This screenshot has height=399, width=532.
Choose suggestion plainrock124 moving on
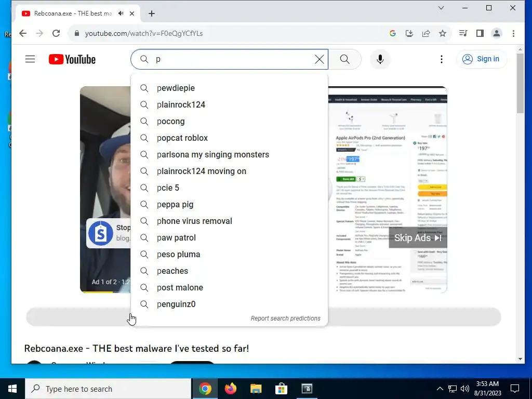click(x=229, y=171)
